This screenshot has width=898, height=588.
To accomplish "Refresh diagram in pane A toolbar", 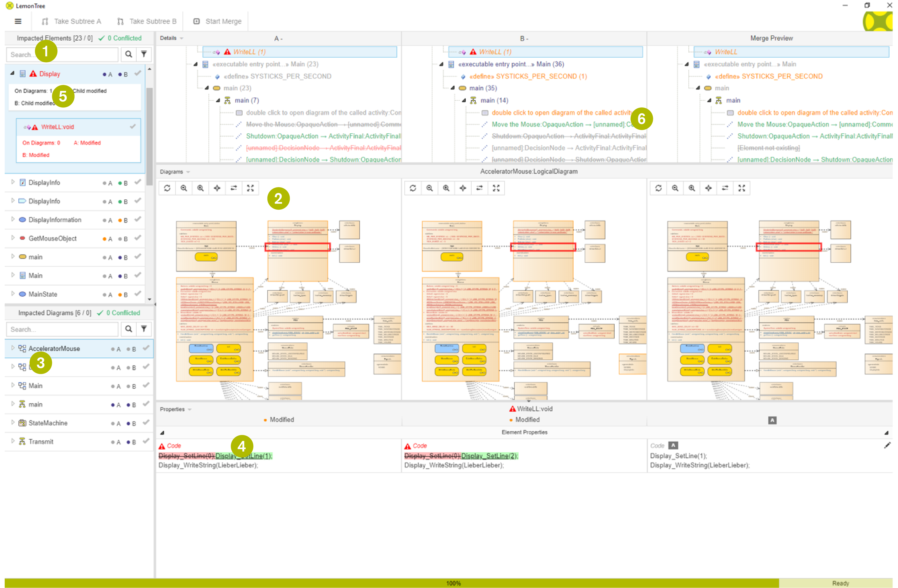I will point(167,188).
